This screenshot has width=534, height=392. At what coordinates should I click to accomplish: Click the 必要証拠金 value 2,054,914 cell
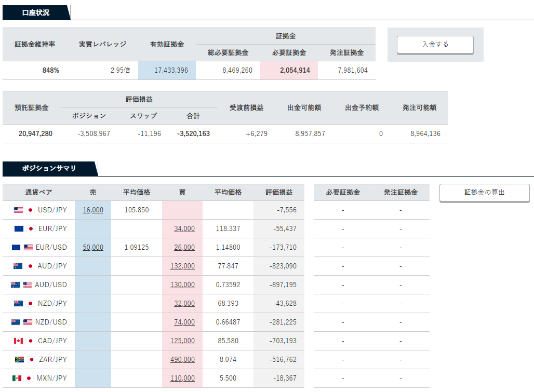pos(289,71)
